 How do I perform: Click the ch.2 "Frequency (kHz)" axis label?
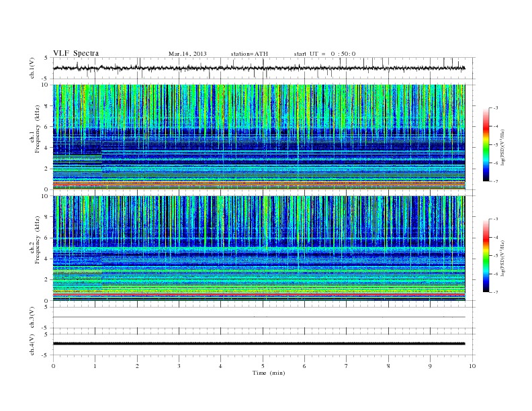tap(38, 240)
